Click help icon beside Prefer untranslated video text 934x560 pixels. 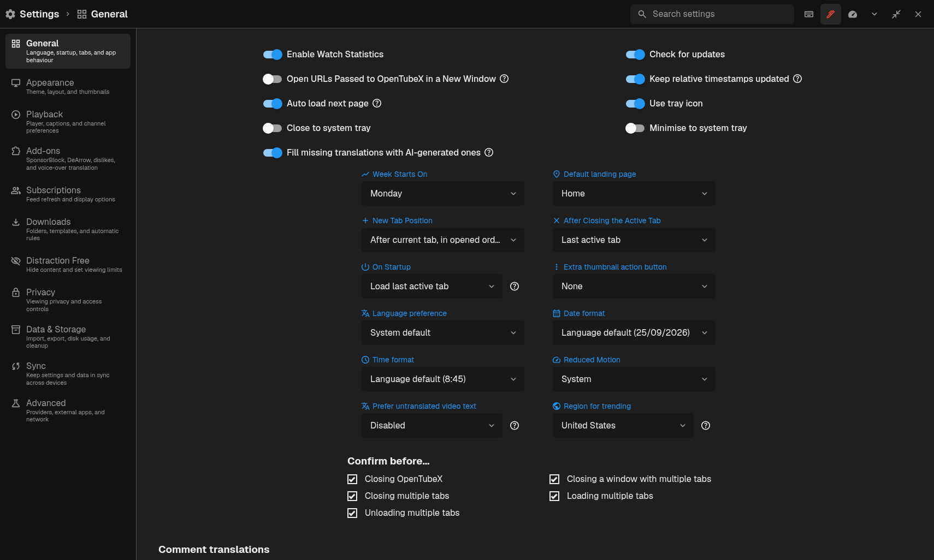[x=515, y=426]
